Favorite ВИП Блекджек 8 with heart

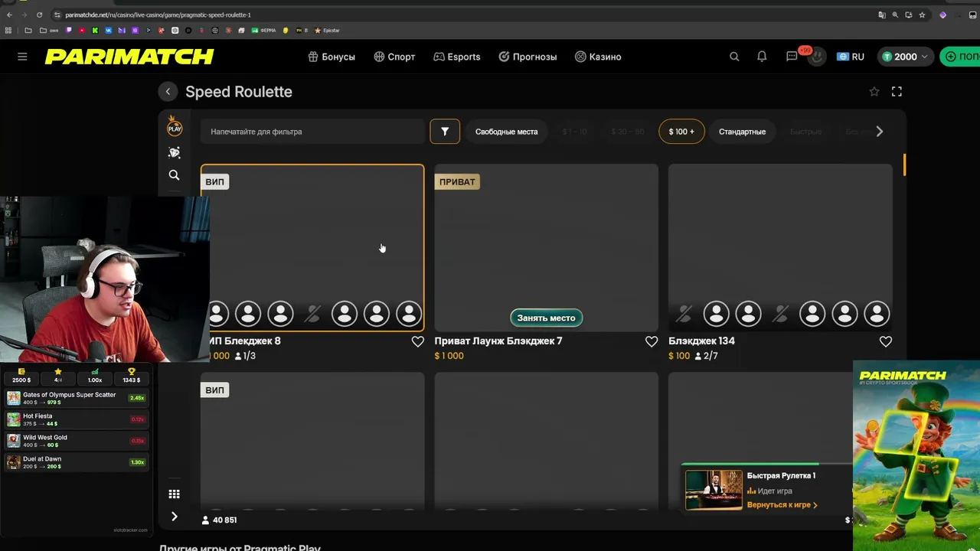click(x=417, y=341)
